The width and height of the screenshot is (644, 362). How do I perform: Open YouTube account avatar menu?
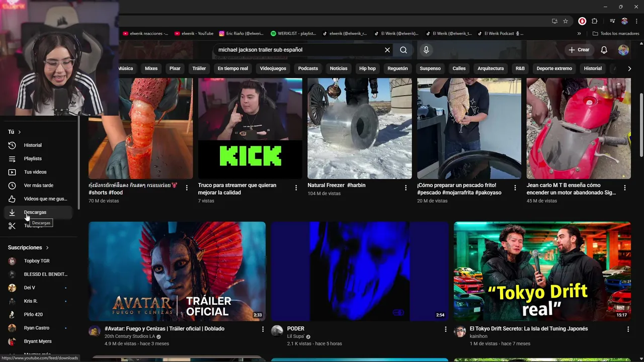coord(623,50)
